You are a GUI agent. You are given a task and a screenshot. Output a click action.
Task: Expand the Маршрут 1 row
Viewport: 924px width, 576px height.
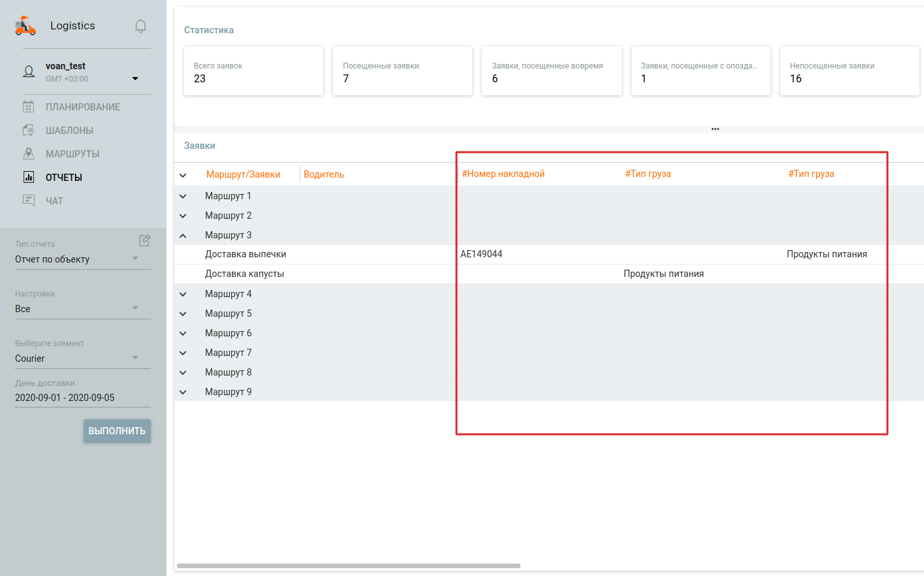(183, 196)
